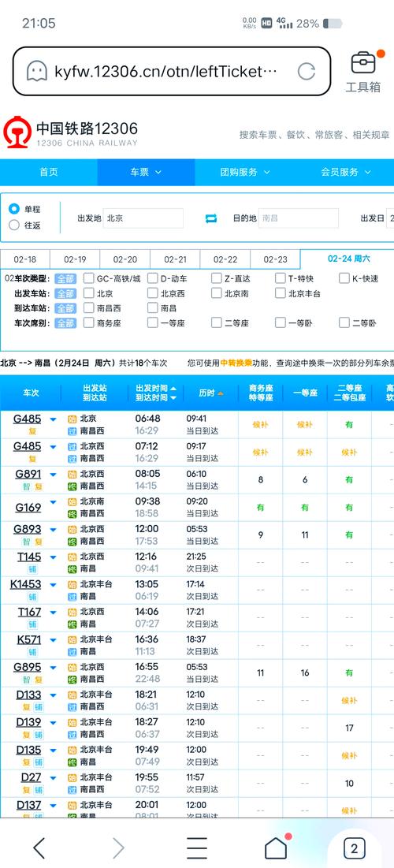Click the China Railway 12306 logo
Viewport: 394px width, 868px height.
coord(70,133)
